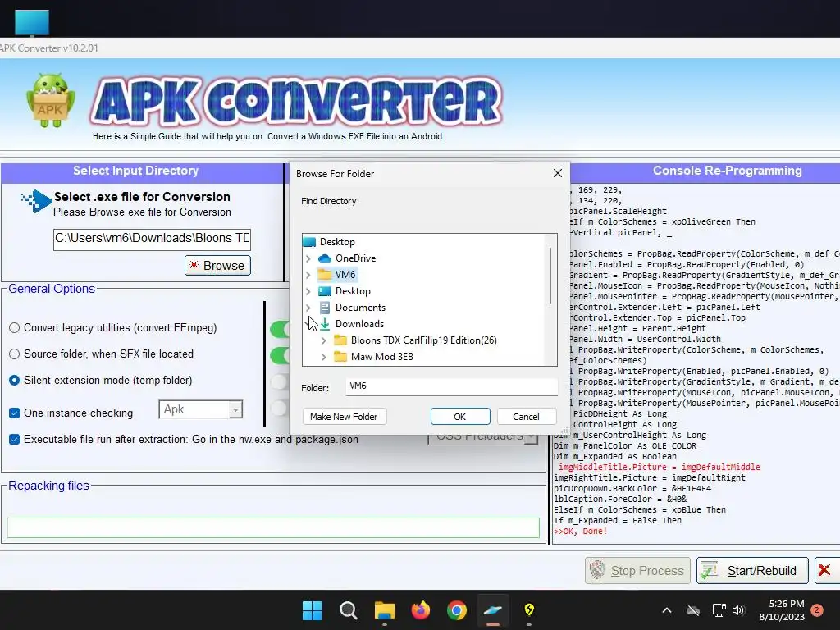Click the APK Android robot logo
Viewport: 840px width, 630px height.
coord(50,101)
